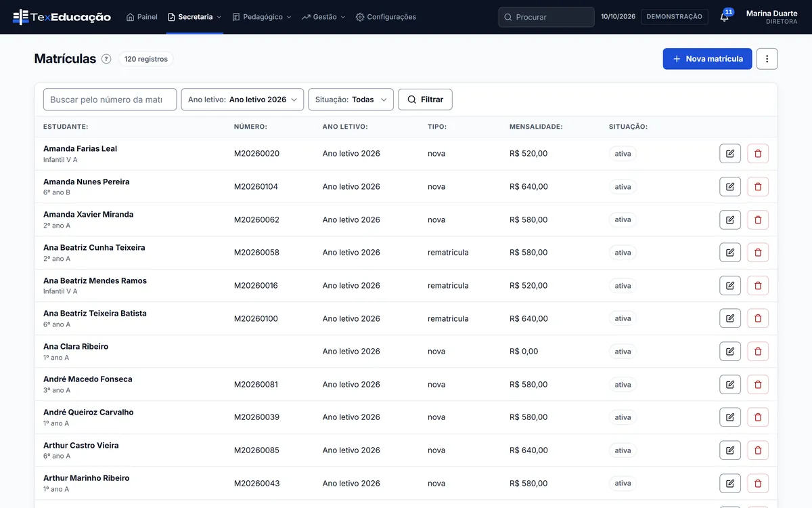812x508 pixels.
Task: Delete Ana Beatriz Teixeira Batista's enrollment
Action: coord(758,318)
